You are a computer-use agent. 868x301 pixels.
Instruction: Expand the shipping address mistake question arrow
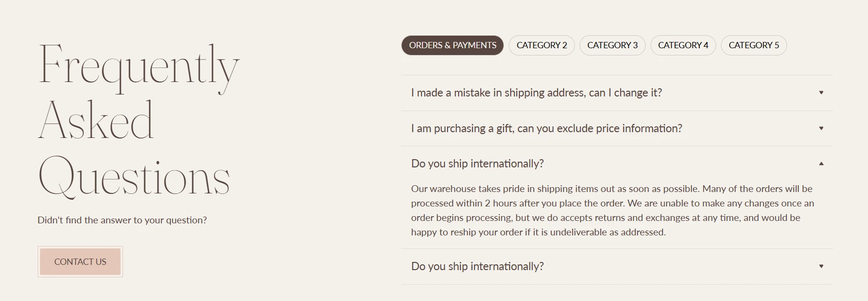[x=821, y=93]
